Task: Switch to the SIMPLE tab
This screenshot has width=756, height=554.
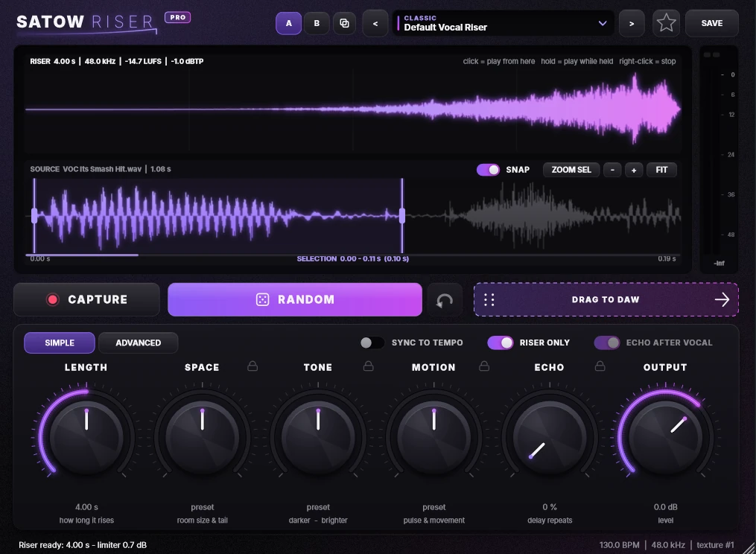Action: point(60,343)
